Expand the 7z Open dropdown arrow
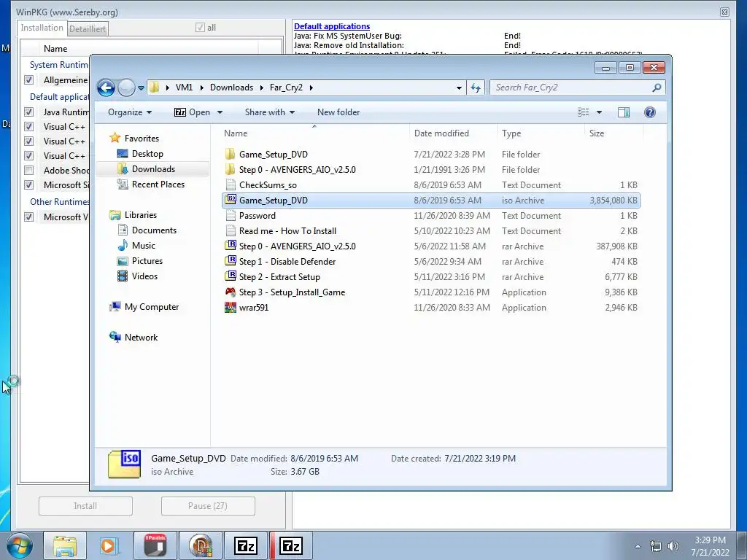Screen dimensions: 747x560 220,112
